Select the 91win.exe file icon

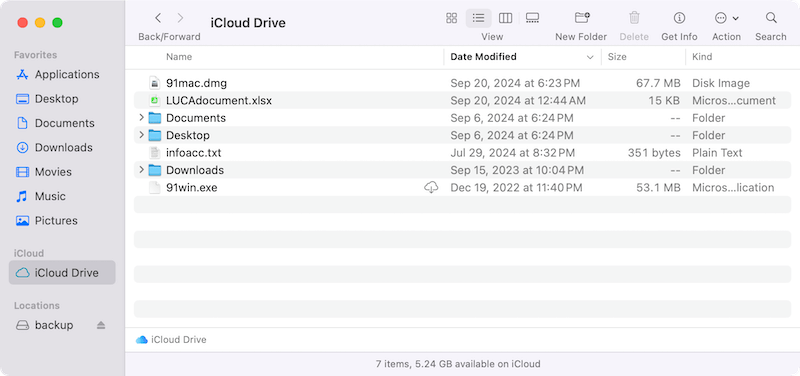[154, 187]
